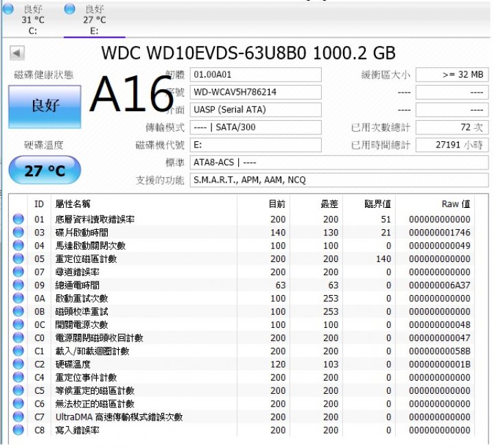Select the 總通電時間 attribute name
This screenshot has height=448, width=494.
click(x=77, y=285)
